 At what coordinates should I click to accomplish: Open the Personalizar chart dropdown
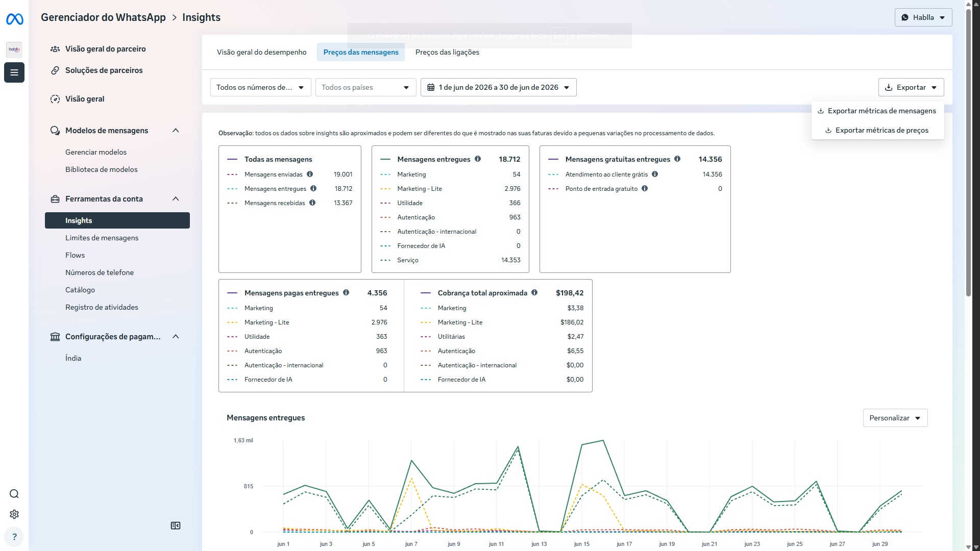(x=895, y=418)
